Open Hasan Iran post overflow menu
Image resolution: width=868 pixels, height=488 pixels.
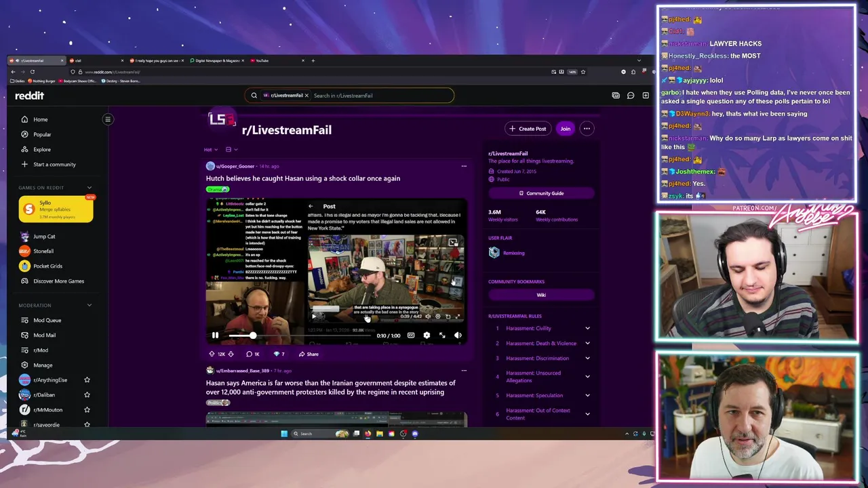[x=464, y=371]
